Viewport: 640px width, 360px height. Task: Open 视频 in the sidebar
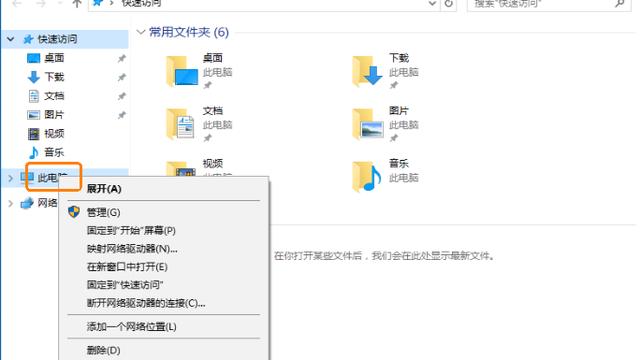(x=54, y=133)
